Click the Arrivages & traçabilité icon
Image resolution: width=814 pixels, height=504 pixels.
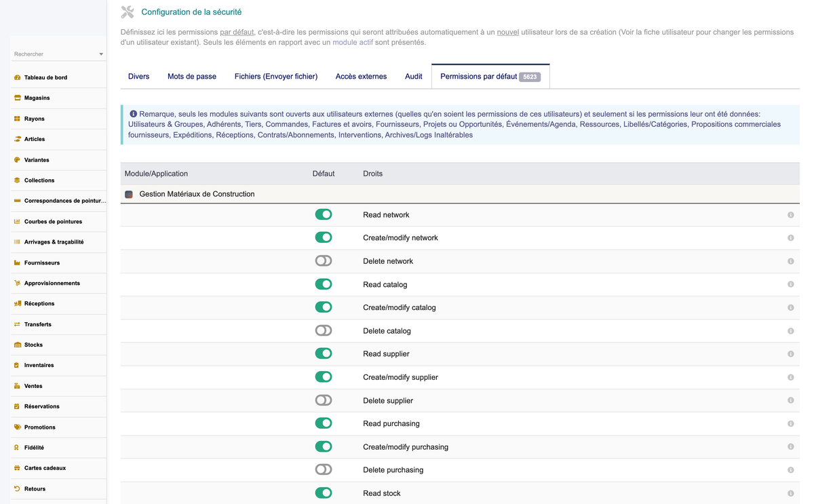tap(17, 242)
